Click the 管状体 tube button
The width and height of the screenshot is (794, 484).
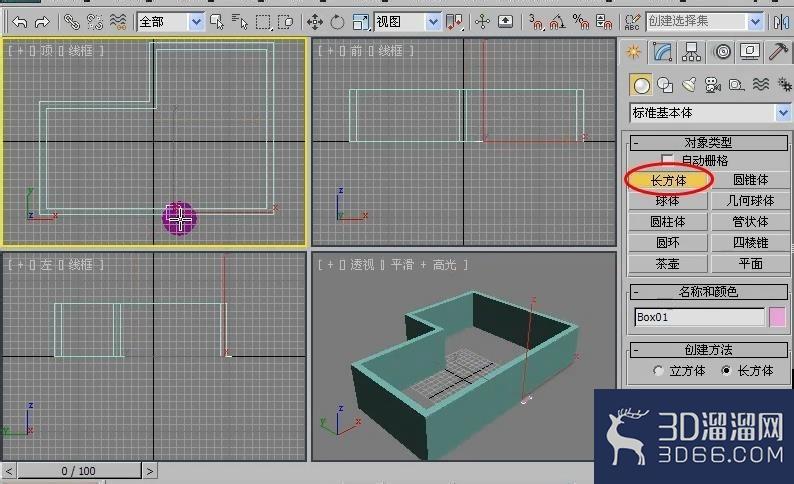750,222
